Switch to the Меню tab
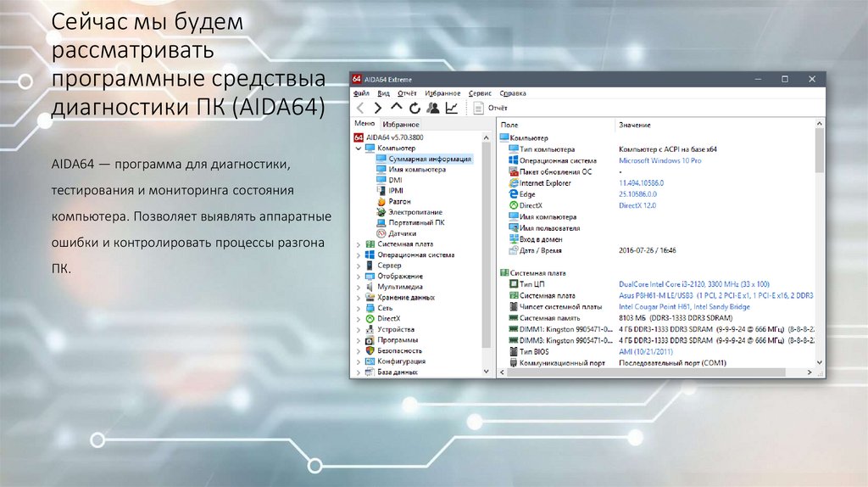Screen dimensions: 868x487 364,124
